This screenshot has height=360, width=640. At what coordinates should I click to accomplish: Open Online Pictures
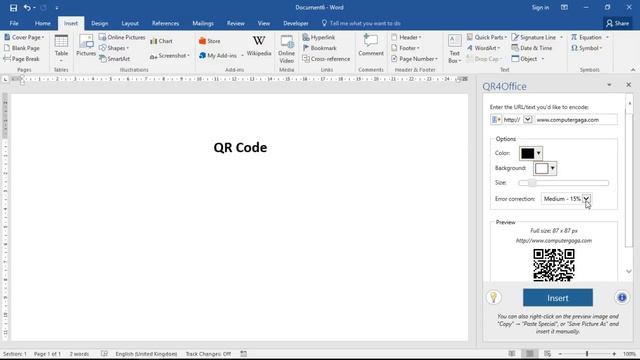[122, 37]
